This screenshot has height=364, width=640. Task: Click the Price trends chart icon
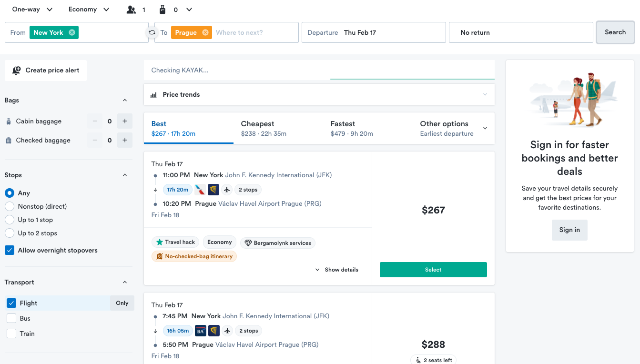[x=153, y=94]
